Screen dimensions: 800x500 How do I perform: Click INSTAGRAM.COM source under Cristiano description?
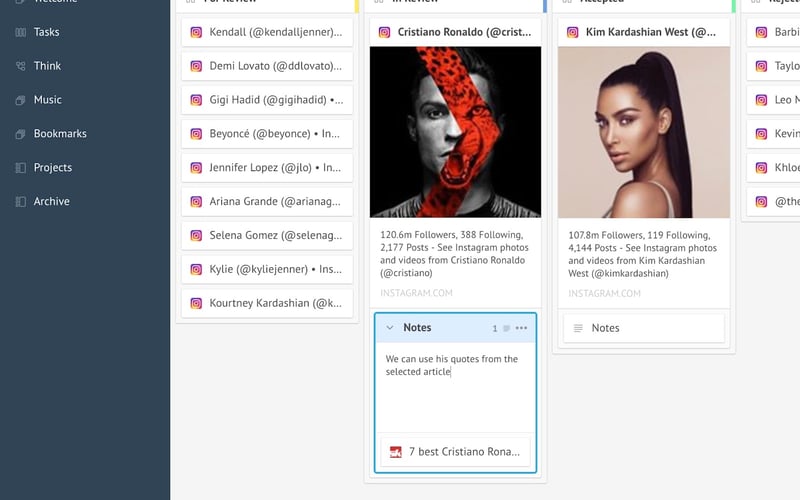coord(416,293)
